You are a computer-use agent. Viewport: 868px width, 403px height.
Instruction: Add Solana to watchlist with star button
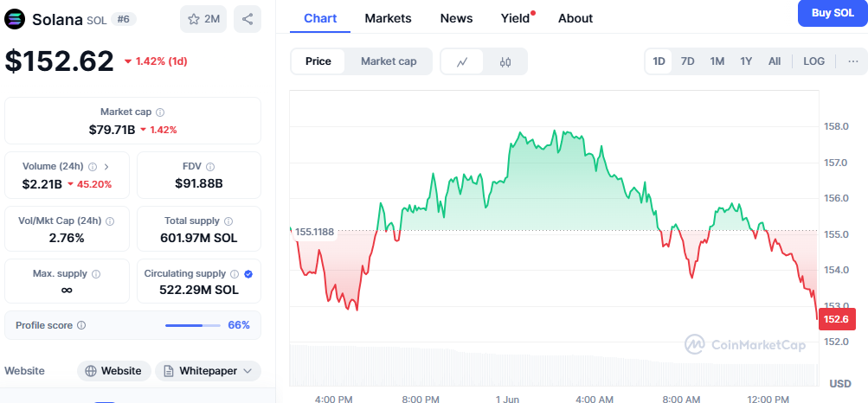click(203, 19)
